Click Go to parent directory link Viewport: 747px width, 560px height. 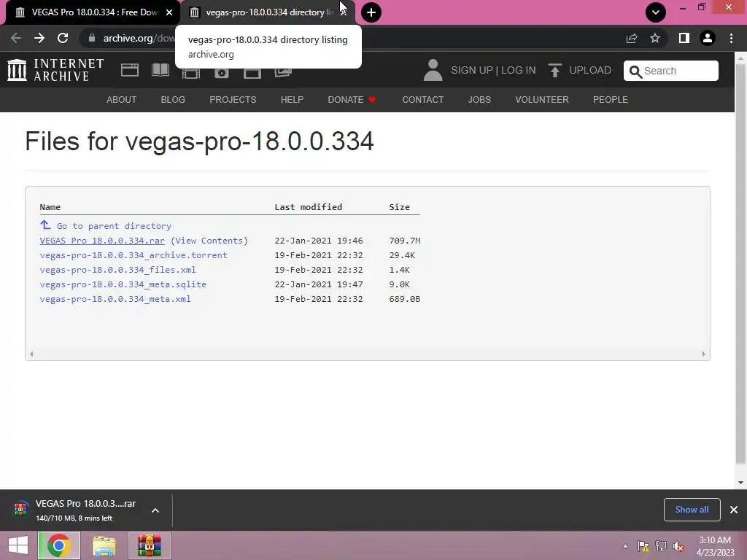(x=114, y=226)
